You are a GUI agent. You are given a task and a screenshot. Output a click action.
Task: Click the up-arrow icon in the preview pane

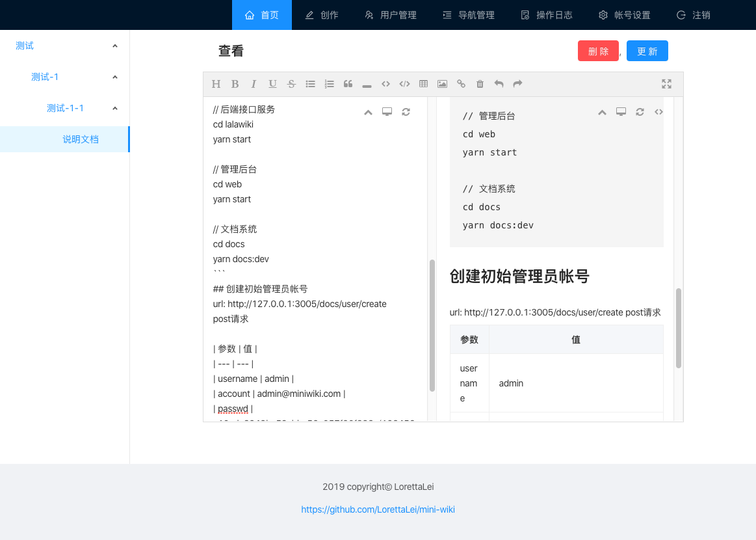tap(602, 112)
